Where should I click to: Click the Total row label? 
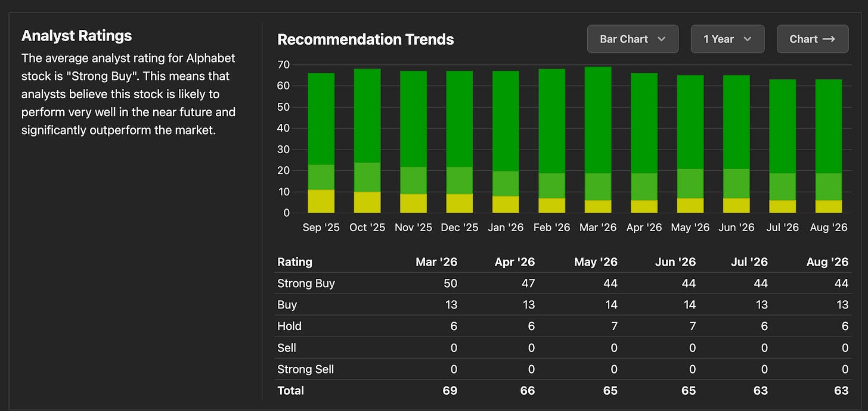tap(290, 391)
